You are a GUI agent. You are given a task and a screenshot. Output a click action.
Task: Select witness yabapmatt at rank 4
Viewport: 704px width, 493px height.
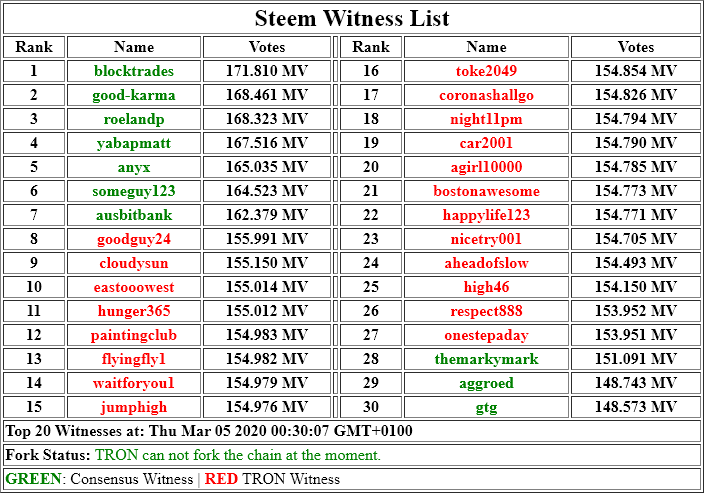[x=134, y=143]
